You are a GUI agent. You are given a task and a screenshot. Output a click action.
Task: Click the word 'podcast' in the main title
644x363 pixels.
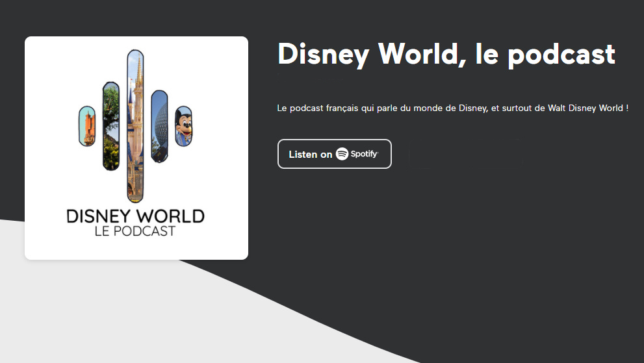561,55
